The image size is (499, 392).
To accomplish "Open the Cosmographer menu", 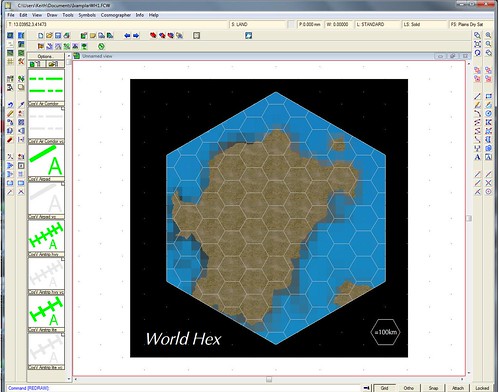I will point(116,15).
